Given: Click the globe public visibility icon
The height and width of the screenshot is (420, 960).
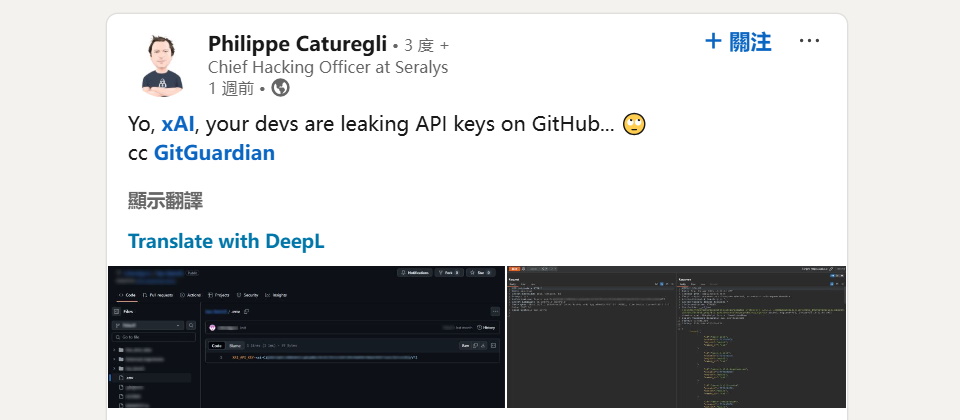Looking at the screenshot, I should tap(281, 88).
